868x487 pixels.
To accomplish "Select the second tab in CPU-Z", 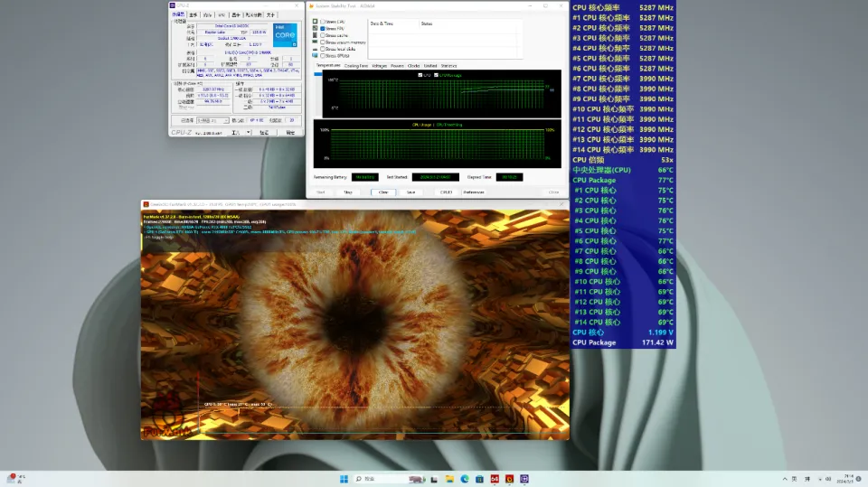I will (193, 15).
